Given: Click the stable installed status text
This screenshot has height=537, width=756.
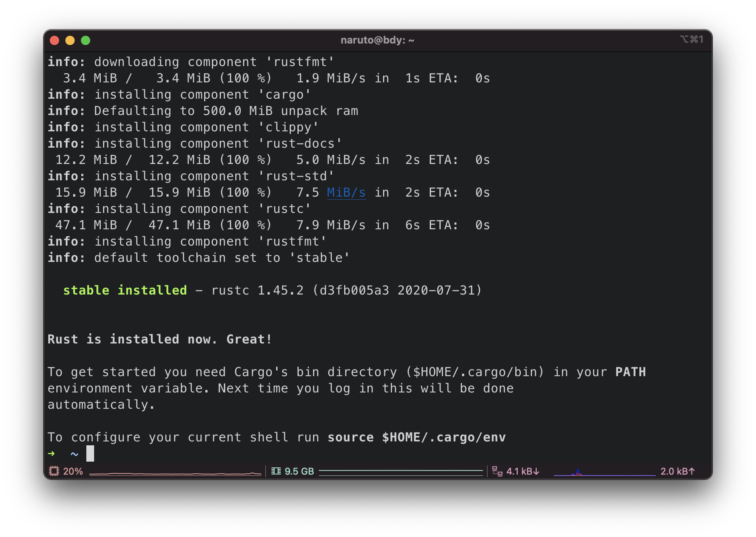Looking at the screenshot, I should (125, 290).
